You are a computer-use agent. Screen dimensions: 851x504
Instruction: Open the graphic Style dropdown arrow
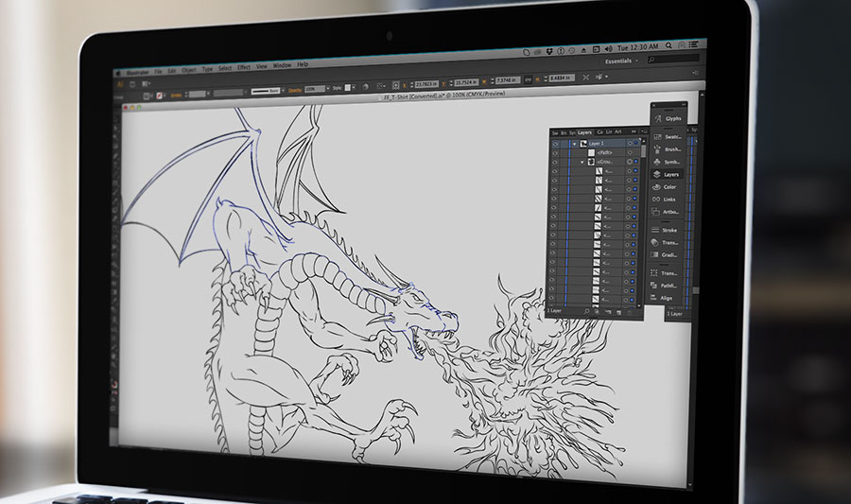(354, 87)
